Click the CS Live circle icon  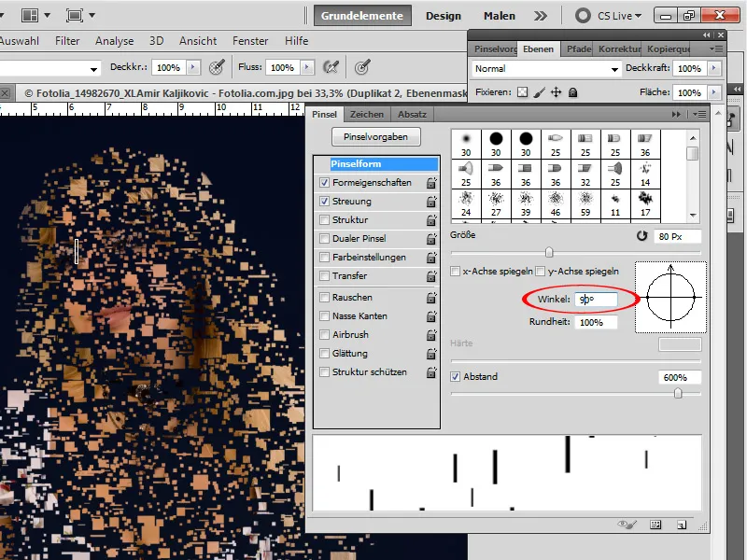(583, 16)
